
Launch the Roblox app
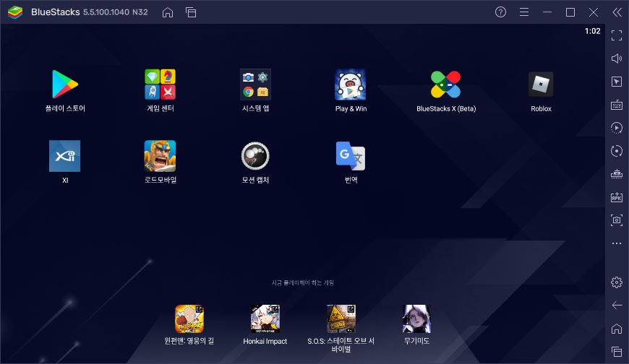coord(540,84)
